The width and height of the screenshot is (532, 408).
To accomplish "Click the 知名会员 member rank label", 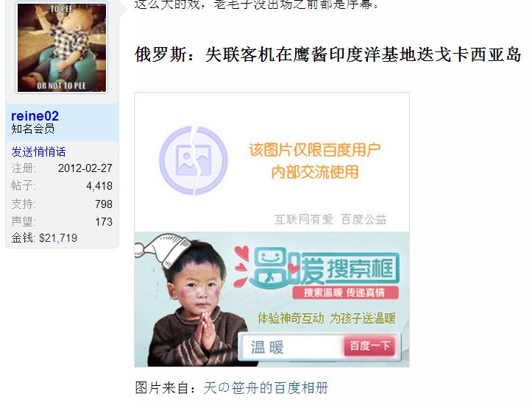I will coord(32,129).
